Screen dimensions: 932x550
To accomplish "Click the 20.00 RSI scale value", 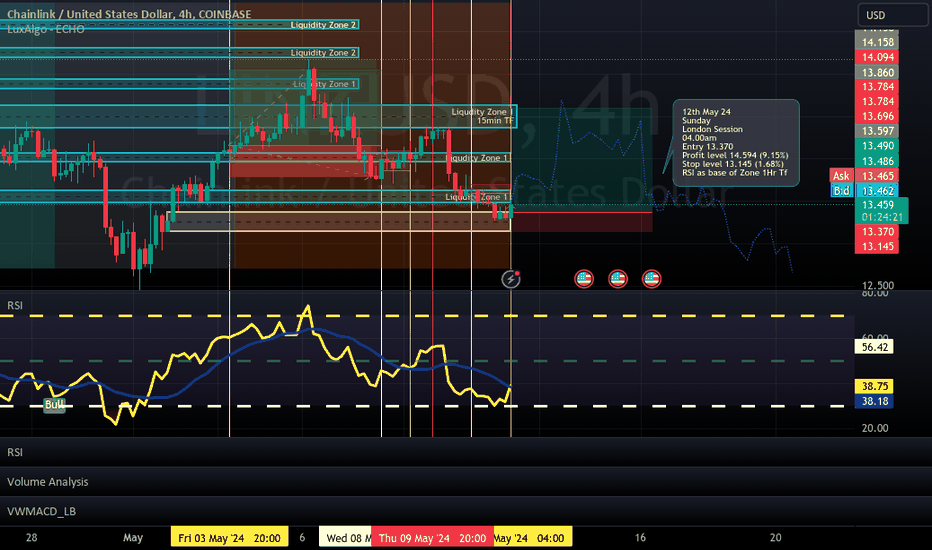I will pyautogui.click(x=875, y=428).
